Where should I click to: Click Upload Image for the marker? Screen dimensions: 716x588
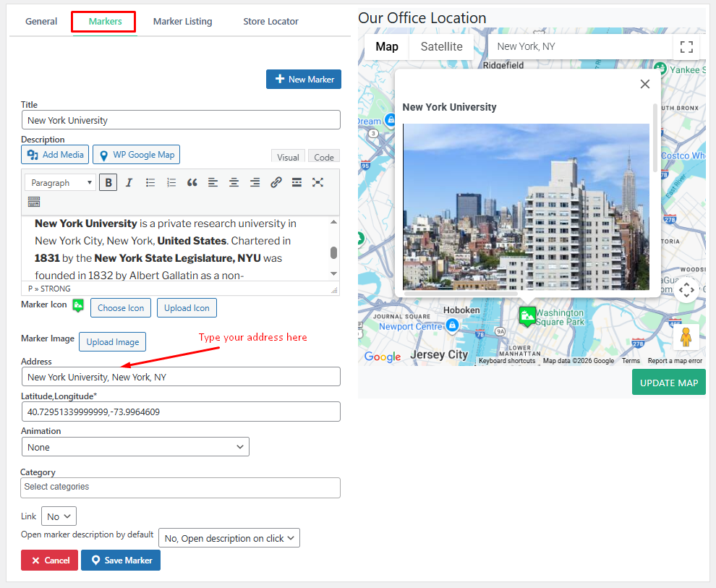(112, 342)
